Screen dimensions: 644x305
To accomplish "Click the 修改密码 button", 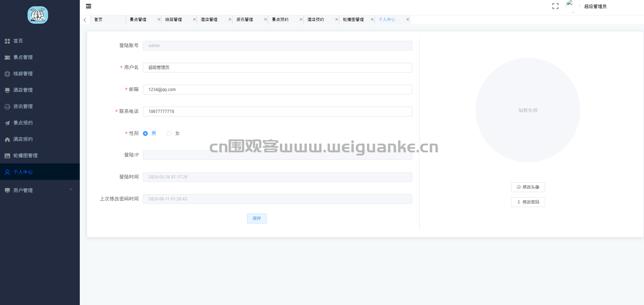I will [x=528, y=202].
